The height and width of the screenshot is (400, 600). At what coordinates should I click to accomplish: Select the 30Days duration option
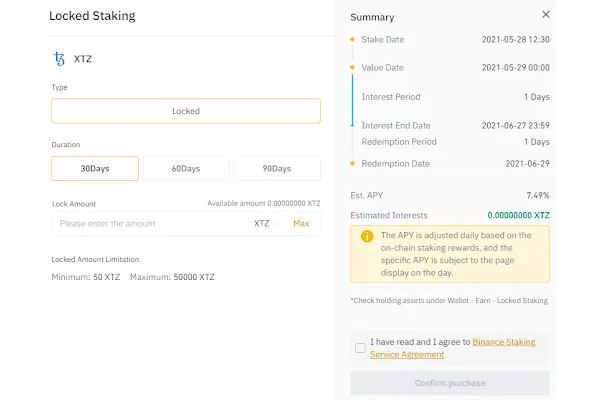pos(95,169)
